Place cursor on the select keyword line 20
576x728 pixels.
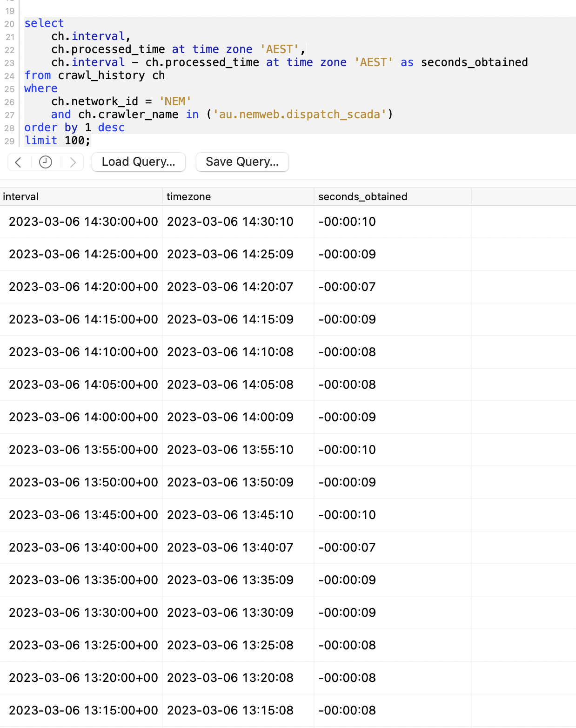pos(45,23)
